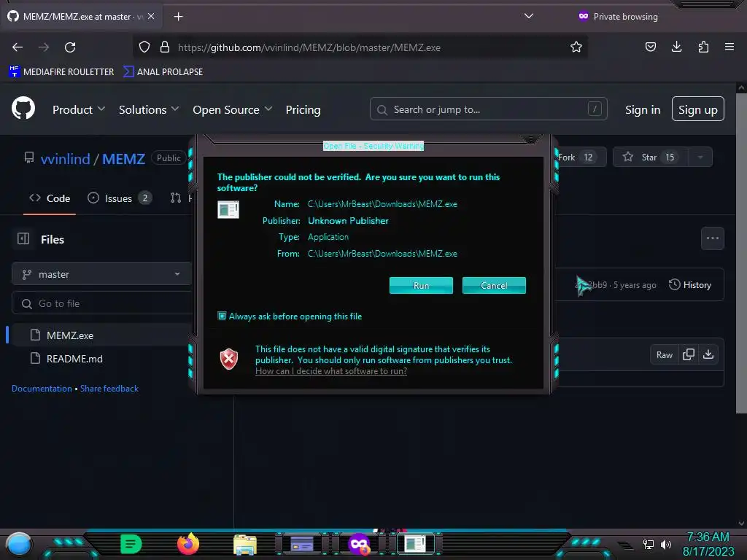Click the Start orb button
Image resolution: width=747 pixels, height=560 pixels.
(19, 544)
